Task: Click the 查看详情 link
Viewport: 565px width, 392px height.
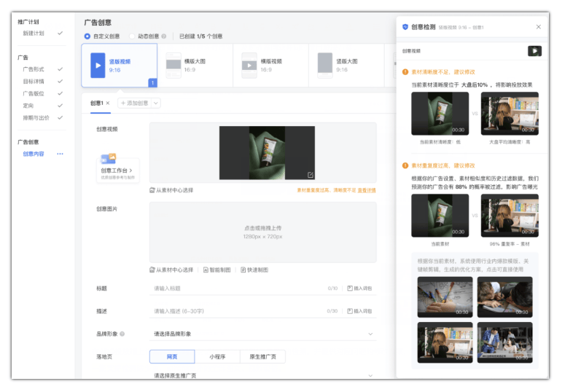Action: click(367, 190)
